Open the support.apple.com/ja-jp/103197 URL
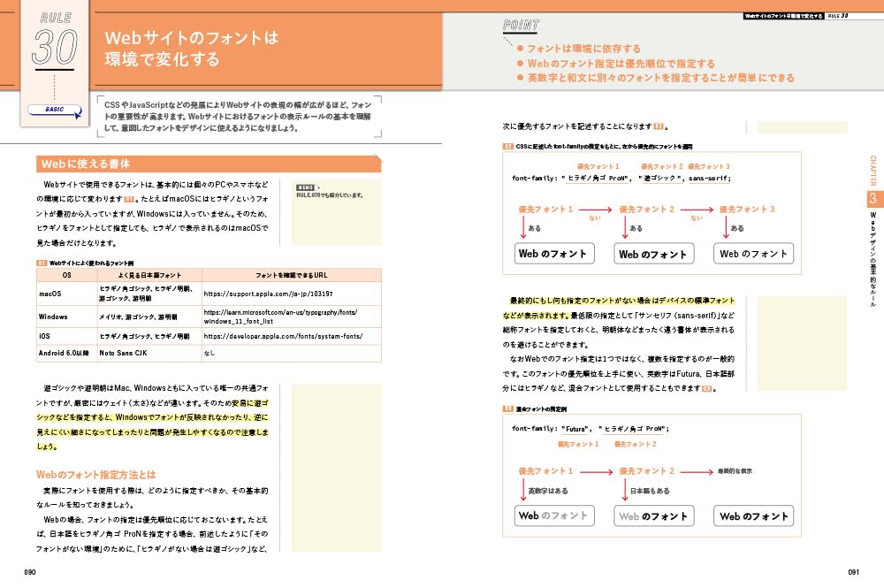The height and width of the screenshot is (588, 884). click(x=269, y=294)
